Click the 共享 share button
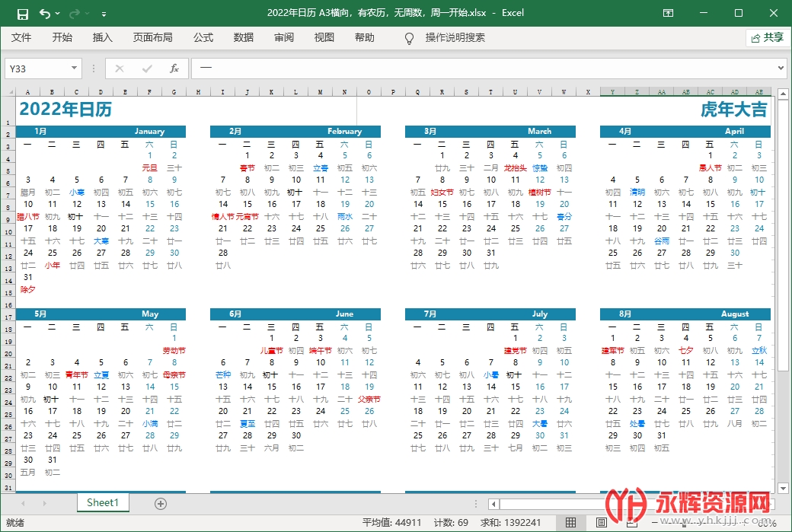 click(x=766, y=37)
